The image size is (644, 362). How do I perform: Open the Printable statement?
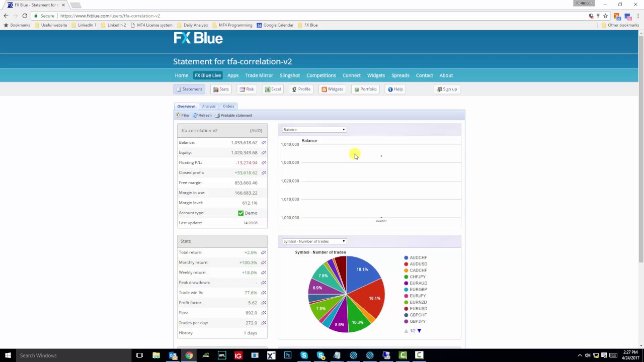coord(233,115)
